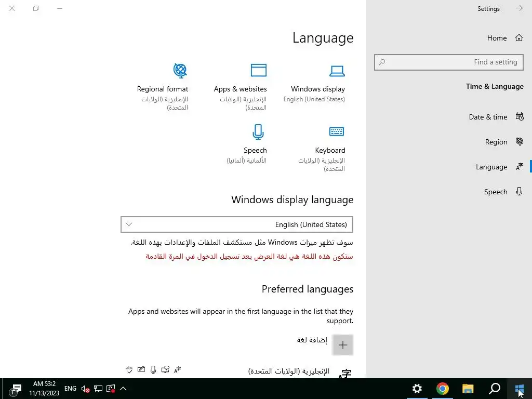Click the Region globe icon in sidebar
This screenshot has height=399, width=532.
tap(520, 141)
